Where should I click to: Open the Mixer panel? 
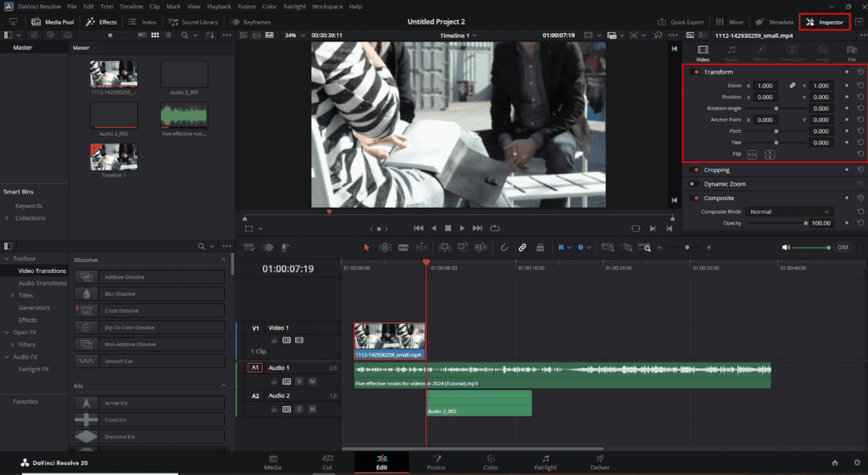(x=730, y=22)
